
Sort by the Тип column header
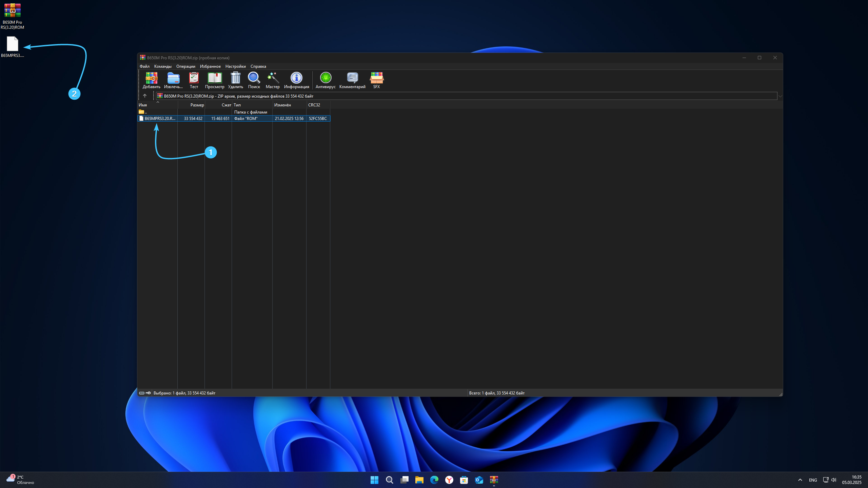(x=252, y=105)
